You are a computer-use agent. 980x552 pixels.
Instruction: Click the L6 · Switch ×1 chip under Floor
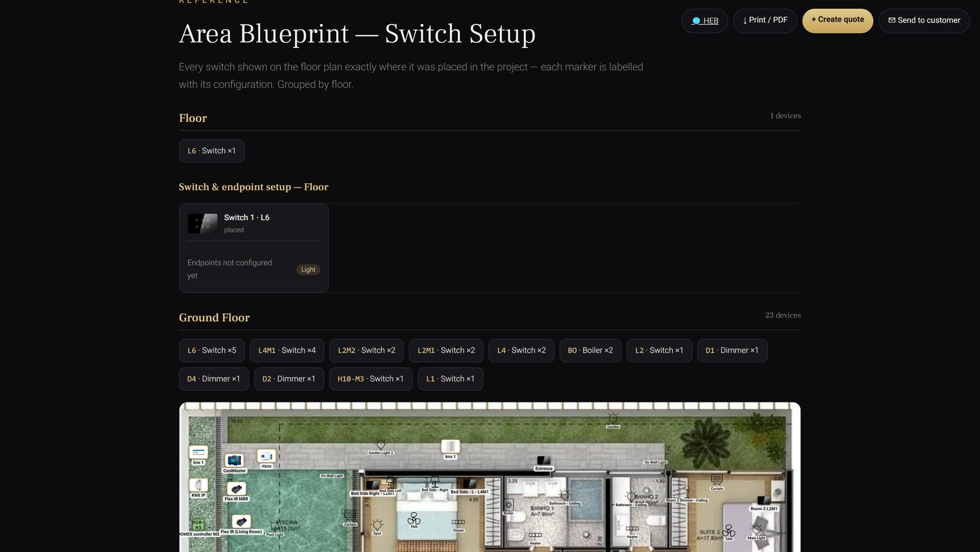tap(212, 151)
